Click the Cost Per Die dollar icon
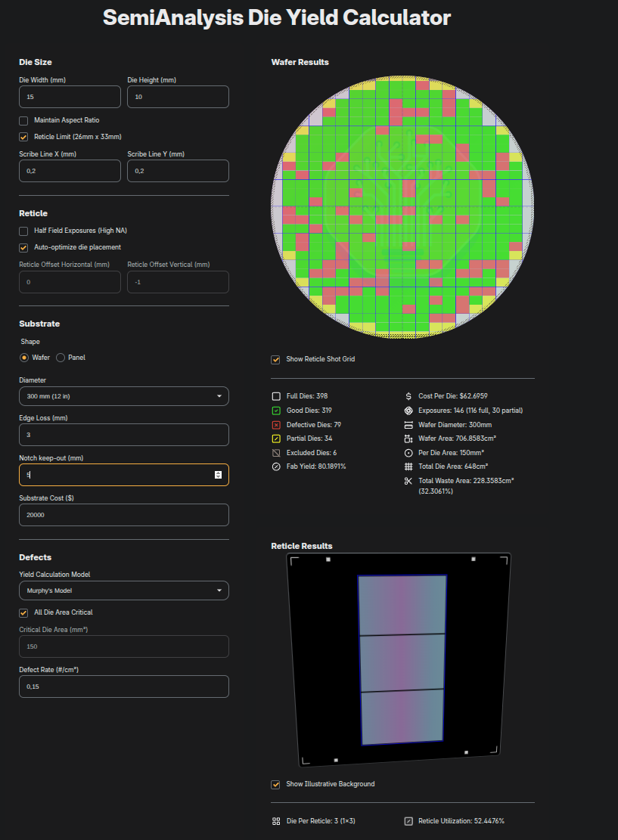618x840 pixels. 408,396
